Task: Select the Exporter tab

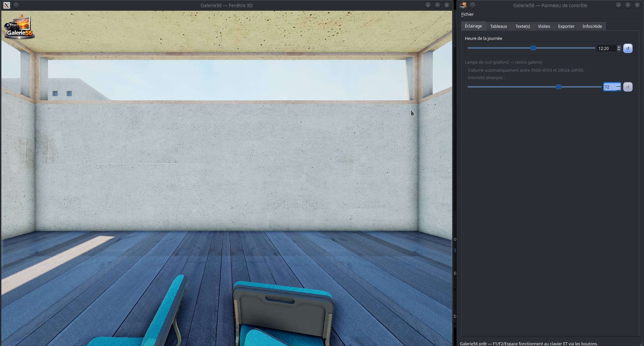Action: pyautogui.click(x=566, y=26)
